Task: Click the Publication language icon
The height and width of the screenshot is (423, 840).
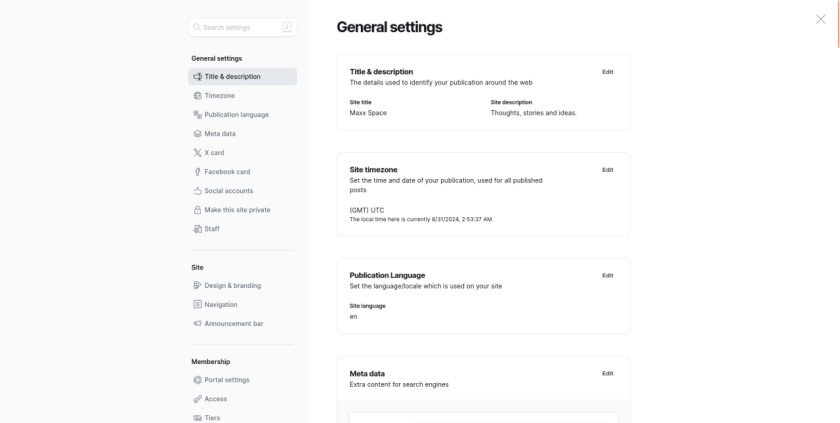Action: pos(197,115)
